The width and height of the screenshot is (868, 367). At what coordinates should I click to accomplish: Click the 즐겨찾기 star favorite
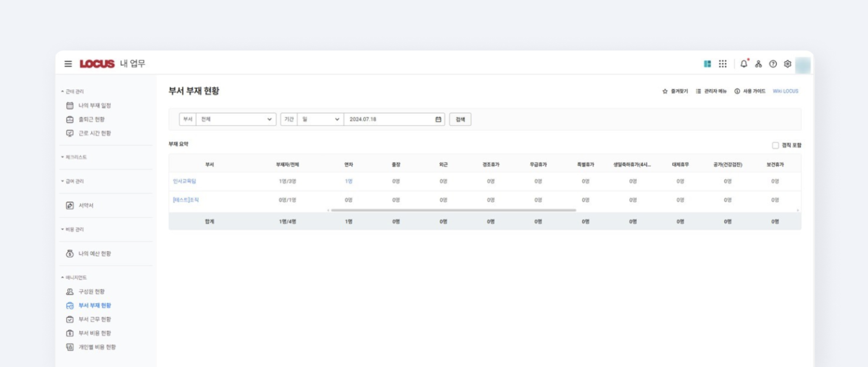coord(675,91)
